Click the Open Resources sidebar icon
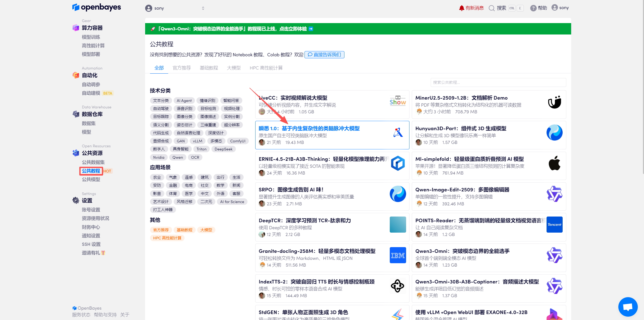644x320 pixels. 76,153
